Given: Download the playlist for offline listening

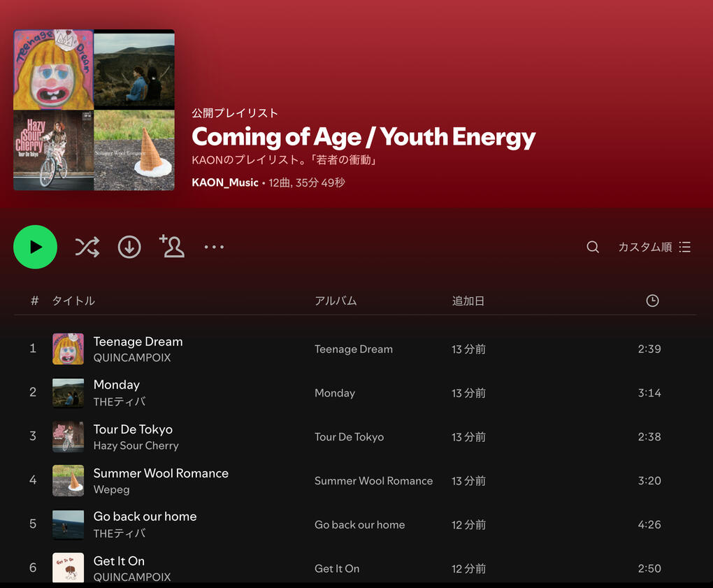Looking at the screenshot, I should tap(129, 247).
